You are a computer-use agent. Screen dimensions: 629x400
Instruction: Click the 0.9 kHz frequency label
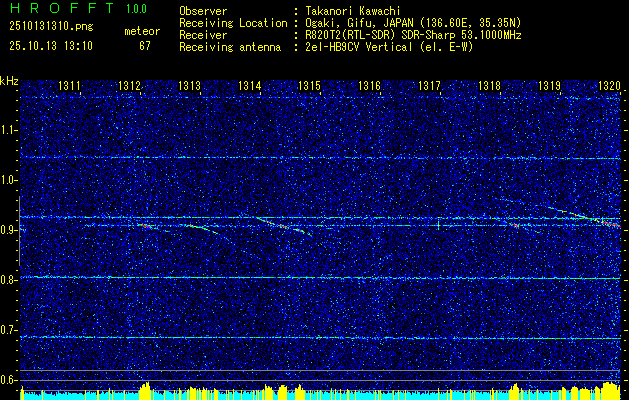9,230
